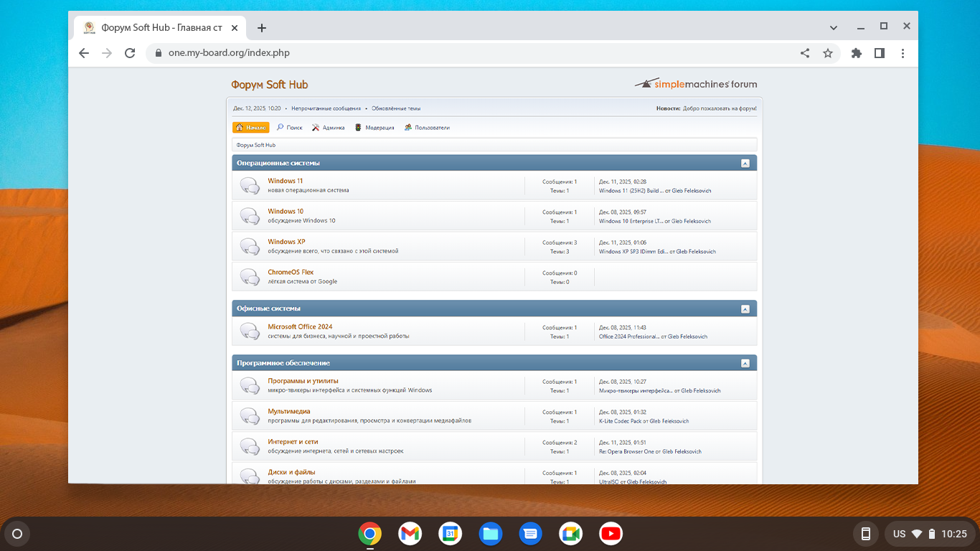Open the ChromeOS Flex board link
Screen dimensions: 980x551
coord(291,272)
